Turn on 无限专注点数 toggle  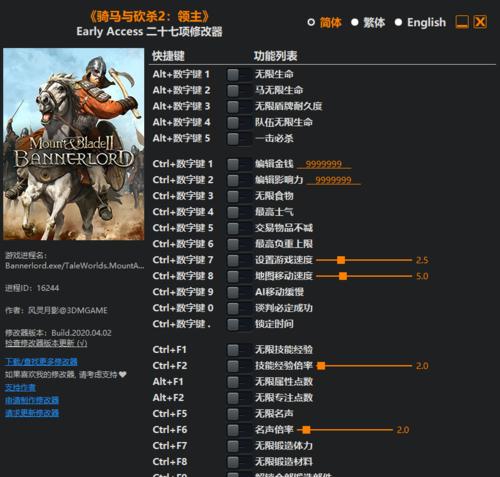pos(239,398)
